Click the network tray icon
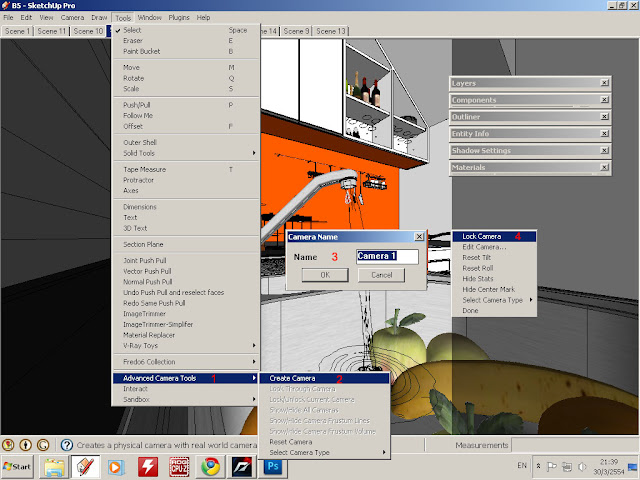The width and height of the screenshot is (640, 480). pyautogui.click(x=567, y=466)
